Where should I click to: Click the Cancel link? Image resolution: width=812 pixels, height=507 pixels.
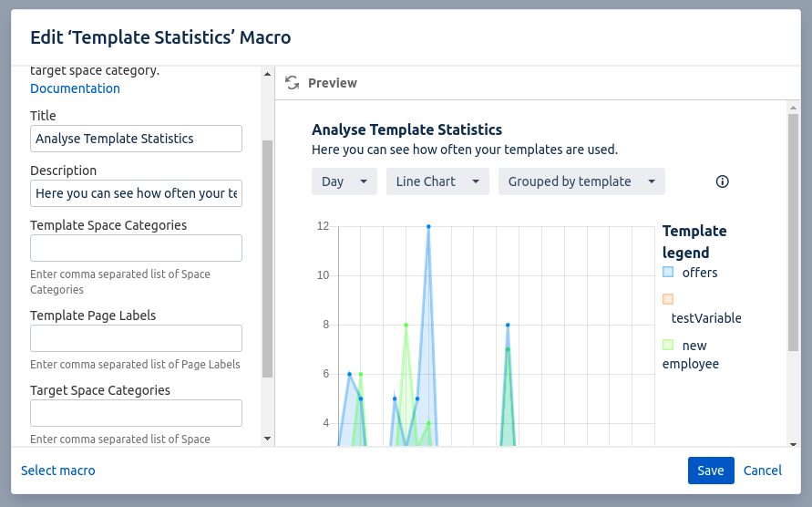[x=762, y=471]
